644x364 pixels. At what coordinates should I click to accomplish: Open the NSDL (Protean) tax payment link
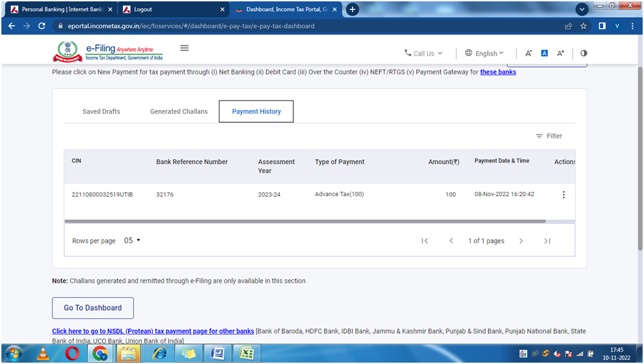[x=153, y=331]
